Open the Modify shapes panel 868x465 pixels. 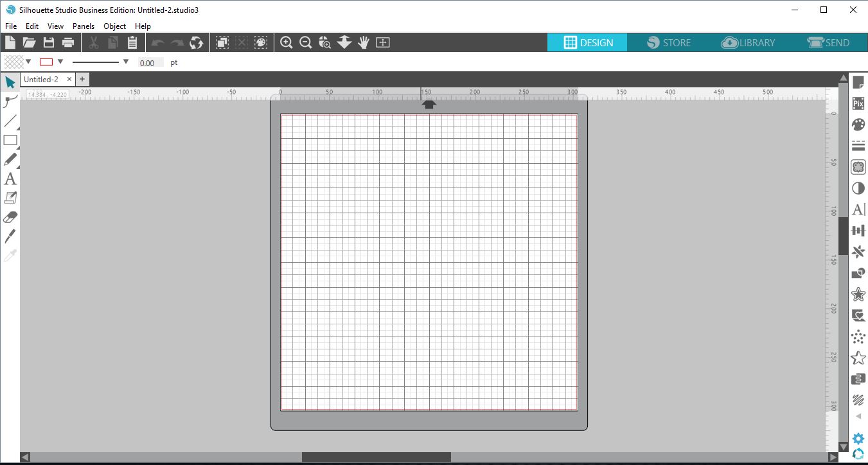pyautogui.click(x=858, y=273)
